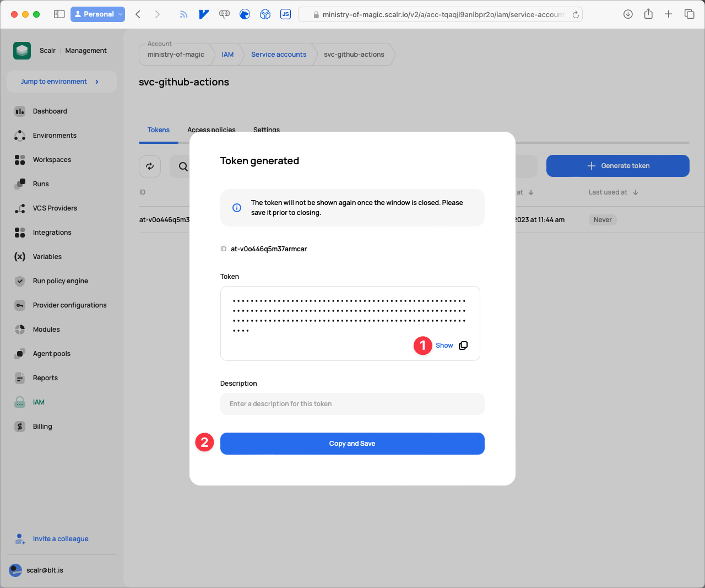Open the Dashboard sidebar icon
This screenshot has height=588, width=705.
[20, 111]
